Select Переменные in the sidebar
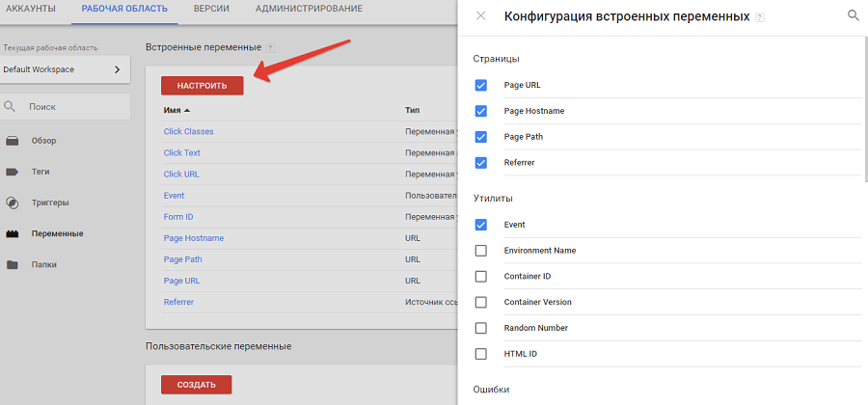The image size is (868, 405). 57,233
